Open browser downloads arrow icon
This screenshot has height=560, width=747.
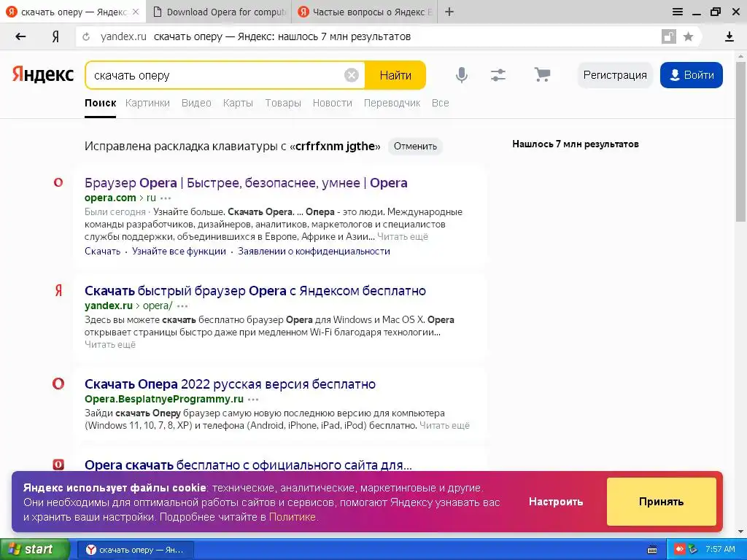(729, 36)
